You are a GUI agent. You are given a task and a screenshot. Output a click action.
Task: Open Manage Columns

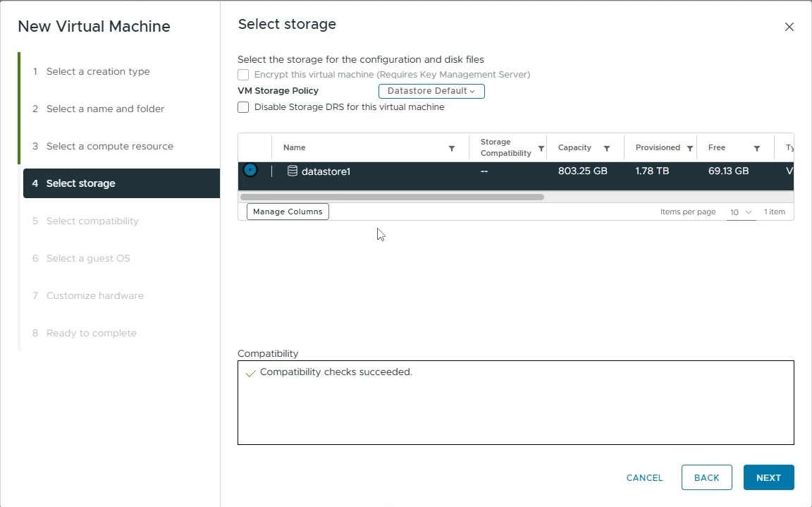[287, 211]
